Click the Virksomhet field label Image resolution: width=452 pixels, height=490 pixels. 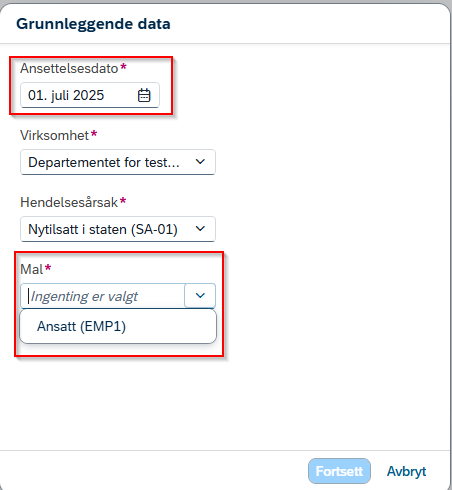tap(54, 135)
